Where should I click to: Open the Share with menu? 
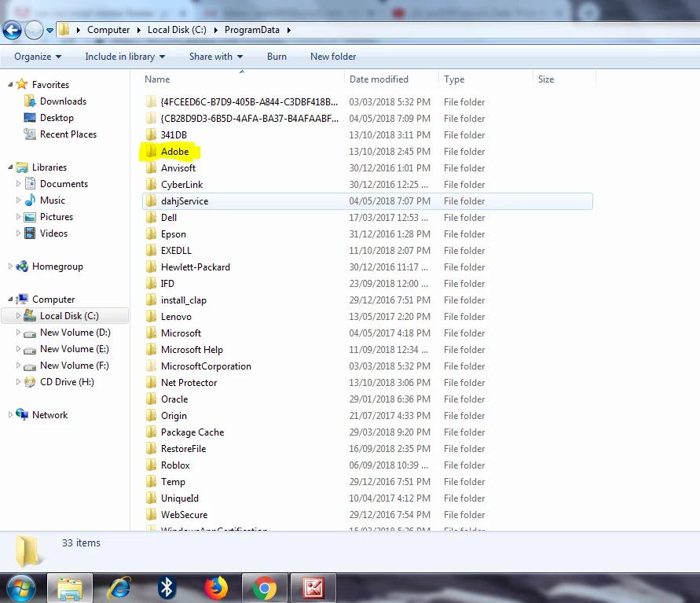click(216, 57)
